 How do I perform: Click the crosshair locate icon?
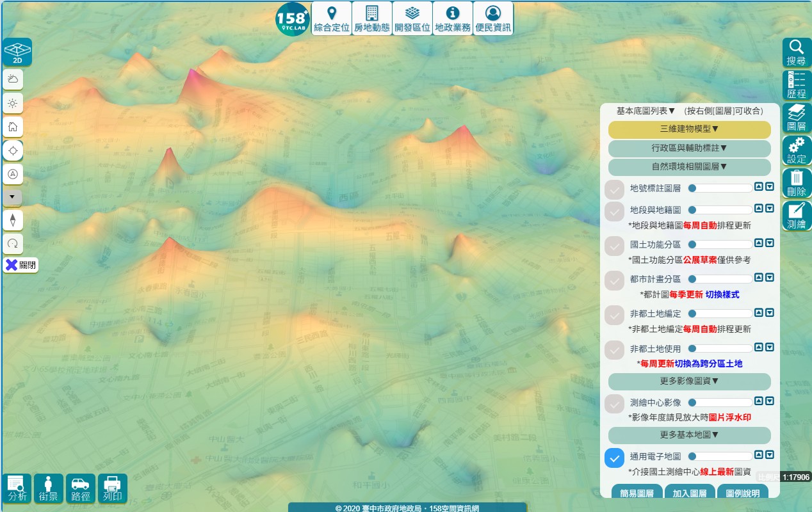[x=13, y=150]
